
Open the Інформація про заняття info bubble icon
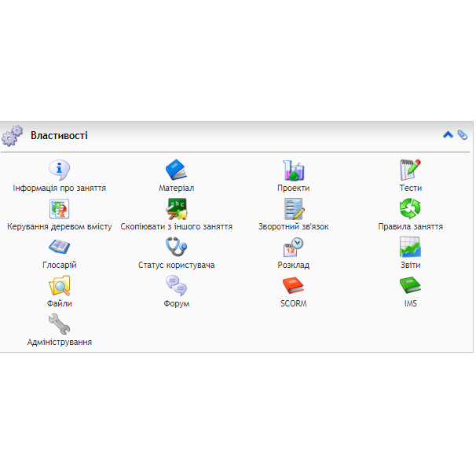59,170
